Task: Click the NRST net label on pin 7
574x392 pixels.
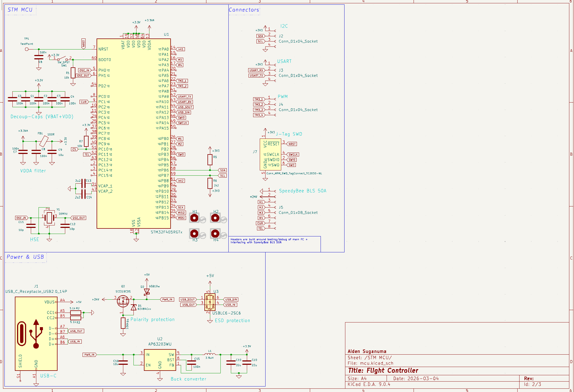Action: point(84,43)
